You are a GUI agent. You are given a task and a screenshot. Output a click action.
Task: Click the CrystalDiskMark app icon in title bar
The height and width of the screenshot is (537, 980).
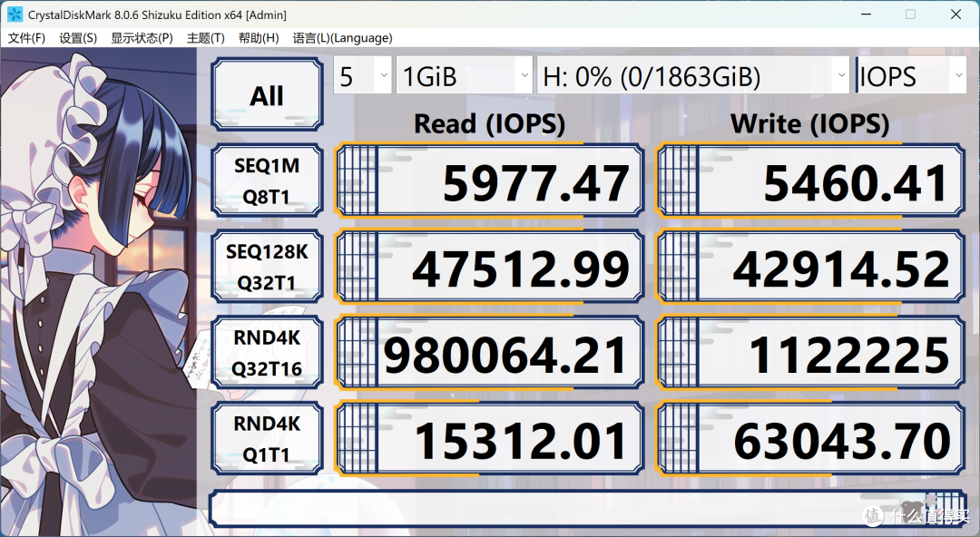[x=15, y=15]
